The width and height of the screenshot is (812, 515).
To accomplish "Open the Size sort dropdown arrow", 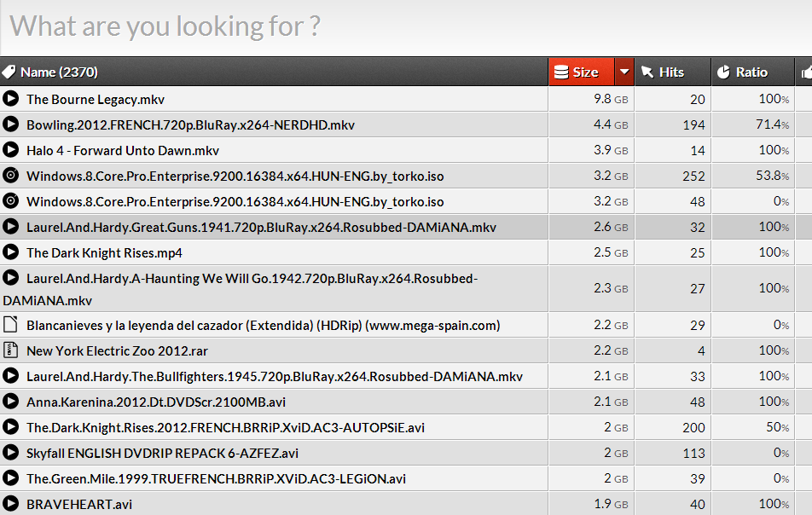I will coord(624,72).
